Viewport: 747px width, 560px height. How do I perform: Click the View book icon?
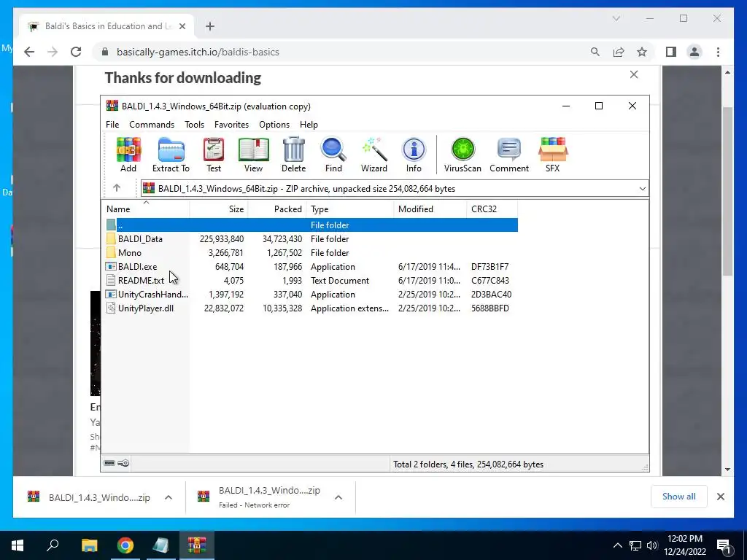(253, 155)
